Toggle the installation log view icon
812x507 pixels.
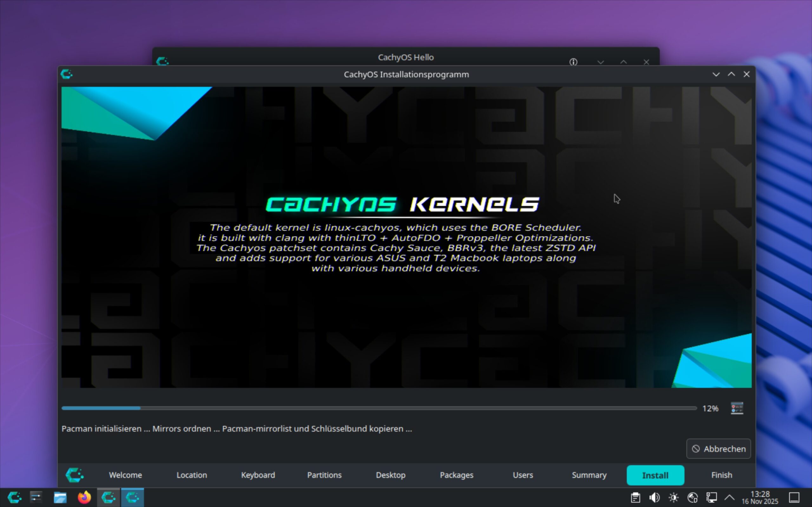737,408
